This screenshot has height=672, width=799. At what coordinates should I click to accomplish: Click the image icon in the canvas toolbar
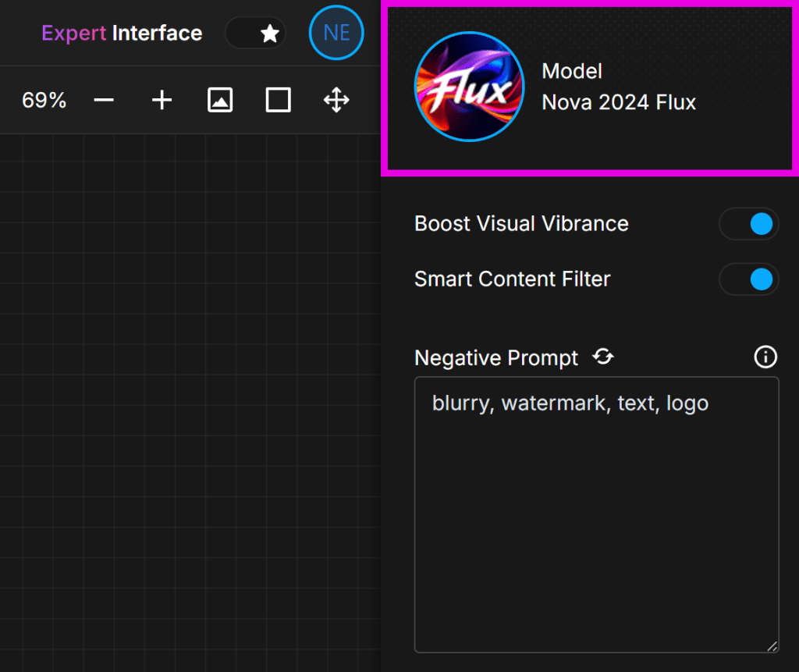point(220,101)
